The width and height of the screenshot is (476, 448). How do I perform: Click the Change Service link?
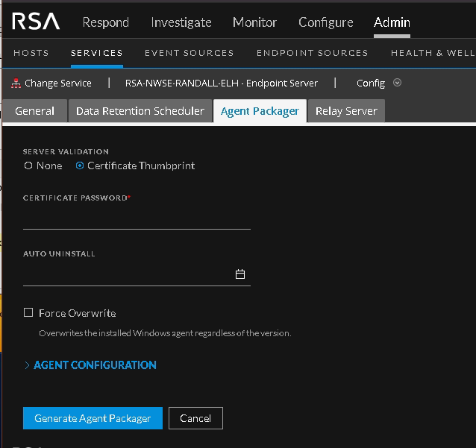point(57,83)
